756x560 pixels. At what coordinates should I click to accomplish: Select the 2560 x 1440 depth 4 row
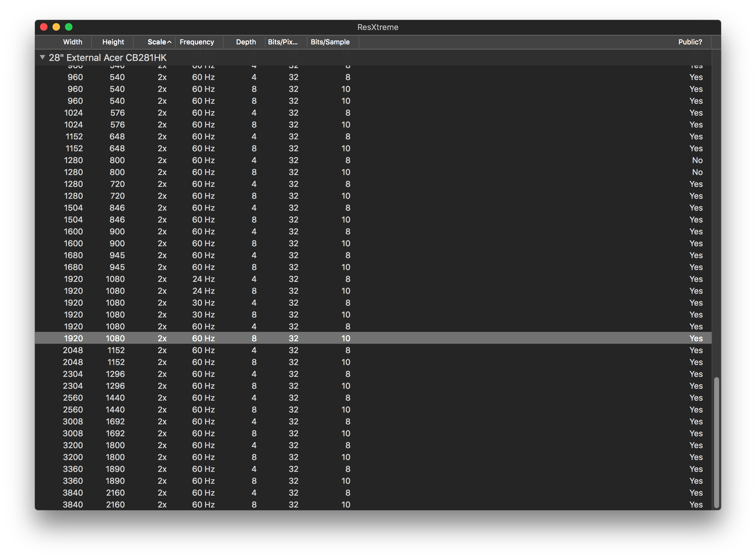point(203,397)
